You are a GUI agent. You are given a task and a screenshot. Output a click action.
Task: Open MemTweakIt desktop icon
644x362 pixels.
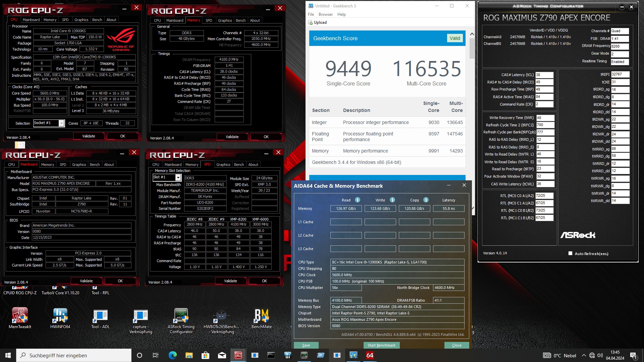20,318
